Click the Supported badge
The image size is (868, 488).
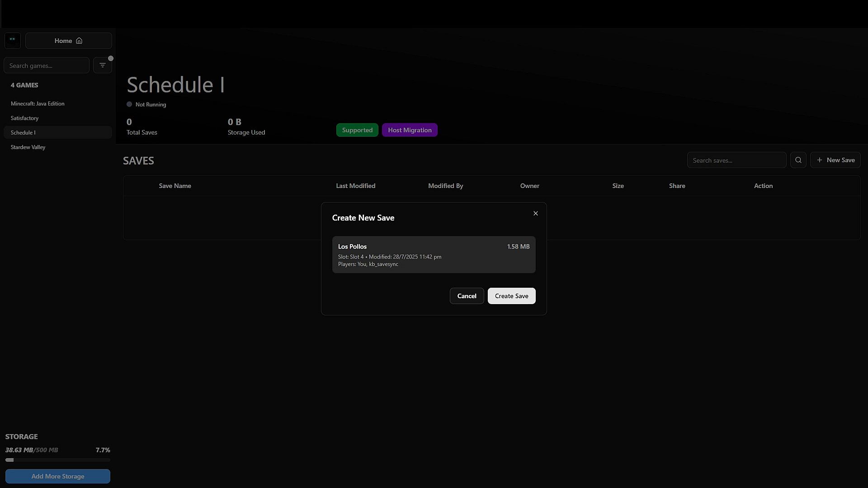[x=357, y=130]
